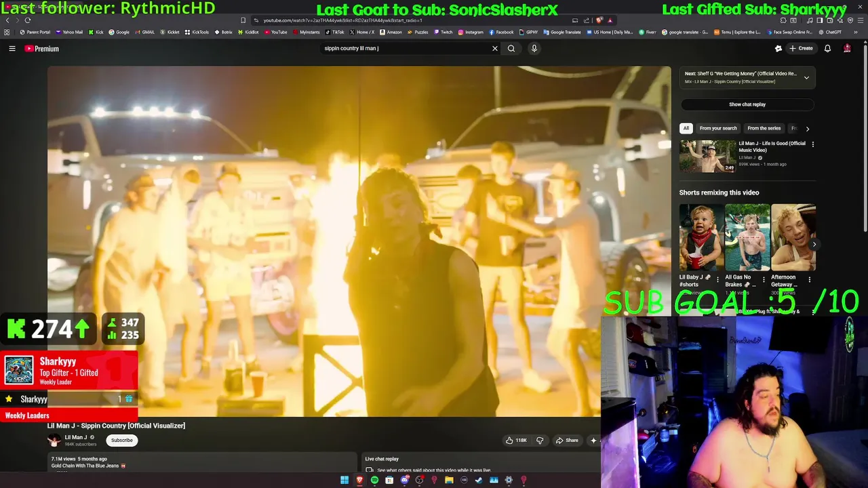Open the Instagram bookmark
The image size is (868, 488).
click(471, 32)
